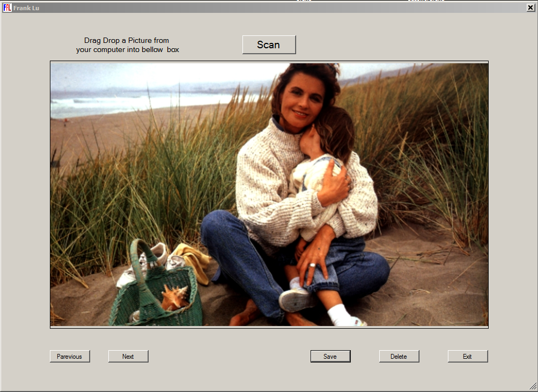Click the ocean waves in the photo

pyautogui.click(x=134, y=101)
